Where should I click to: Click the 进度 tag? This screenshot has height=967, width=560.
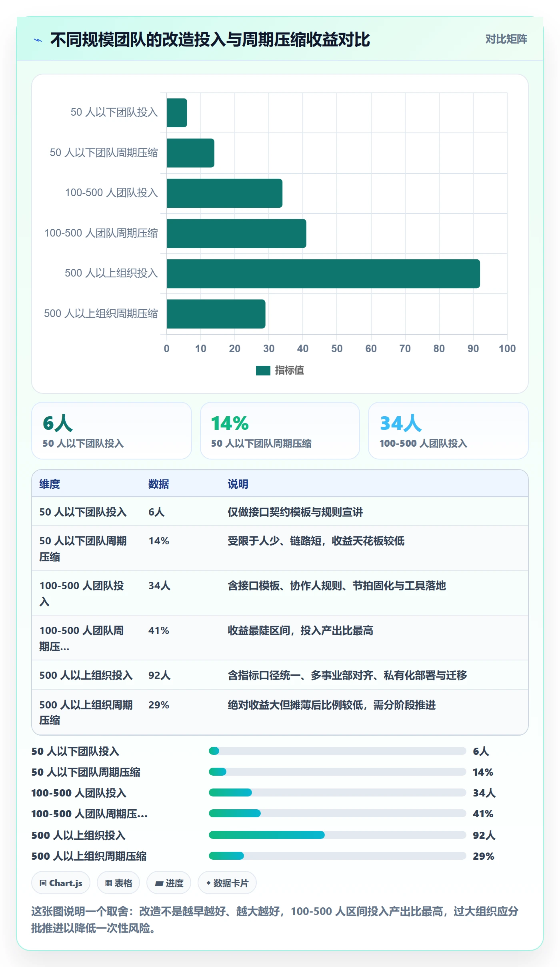(x=169, y=883)
